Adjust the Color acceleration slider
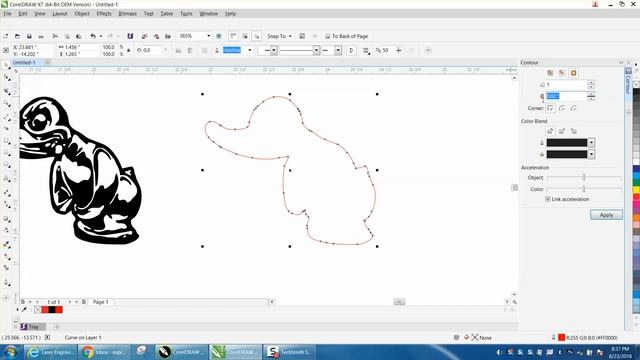The width and height of the screenshot is (640, 360). click(584, 189)
